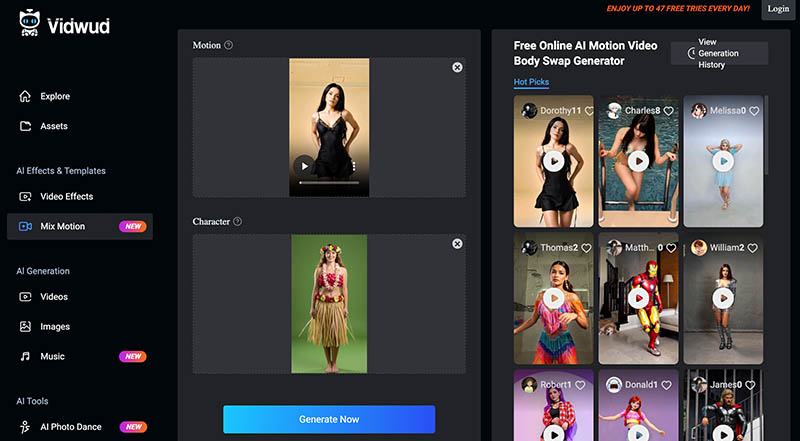Open Mix Motion in sidebar
800x441 pixels.
pyautogui.click(x=62, y=227)
